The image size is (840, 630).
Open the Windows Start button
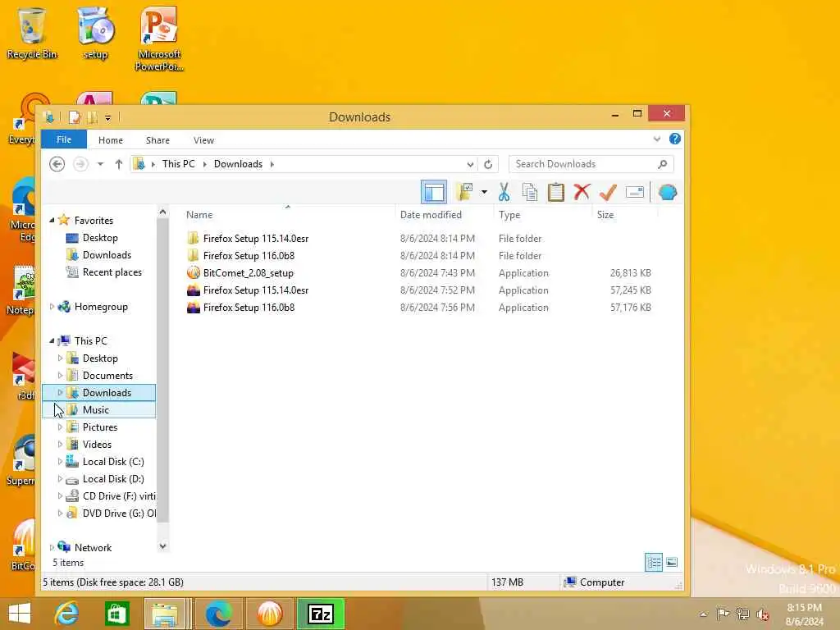[20, 614]
